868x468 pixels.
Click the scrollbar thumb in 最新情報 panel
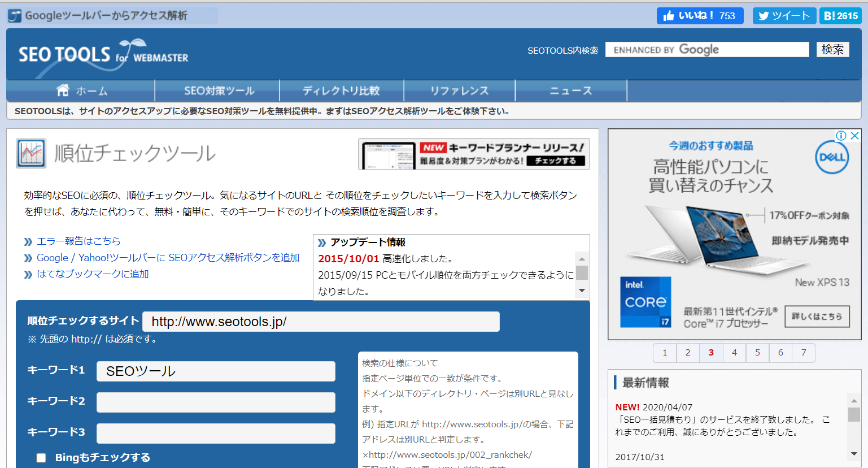(x=854, y=415)
